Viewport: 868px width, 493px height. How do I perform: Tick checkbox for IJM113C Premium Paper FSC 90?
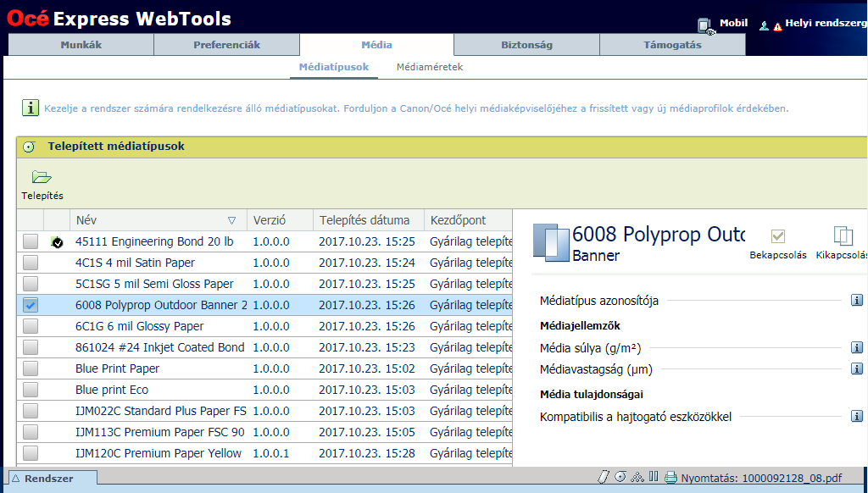[x=31, y=431]
